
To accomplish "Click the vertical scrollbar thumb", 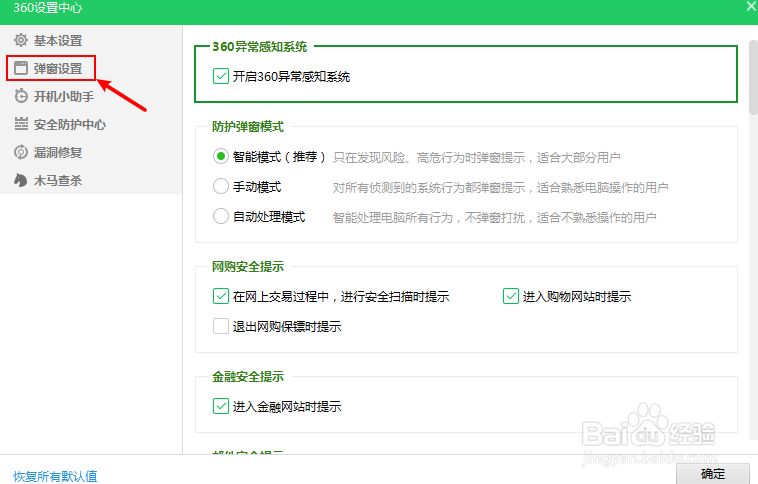I will click(753, 77).
